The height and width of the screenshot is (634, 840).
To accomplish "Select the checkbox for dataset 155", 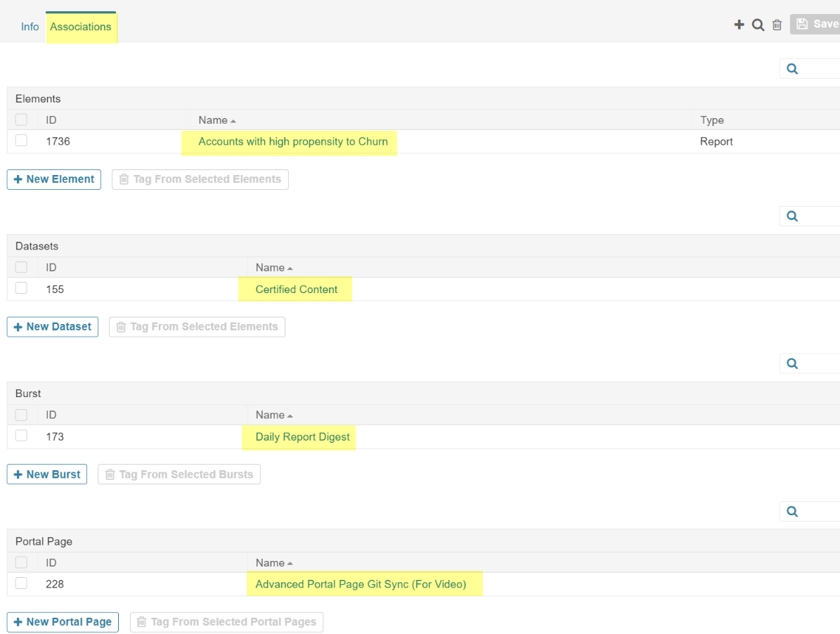I will 20,289.
